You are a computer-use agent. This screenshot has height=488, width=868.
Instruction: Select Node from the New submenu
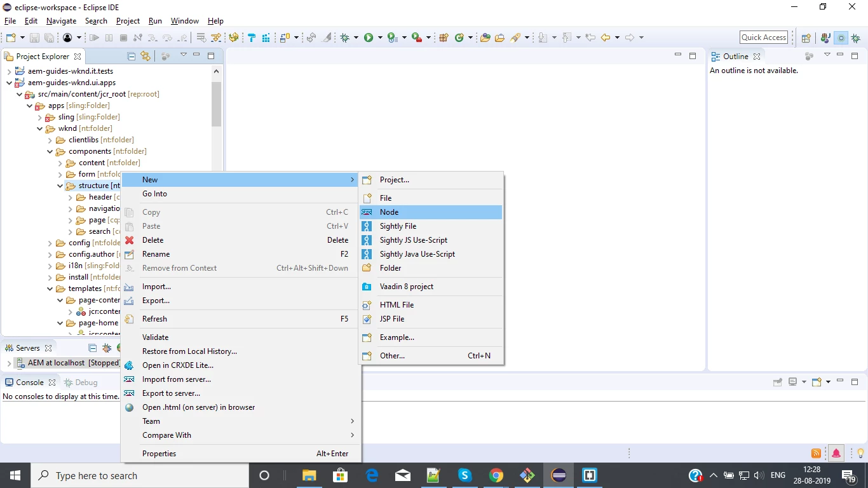[x=431, y=212]
